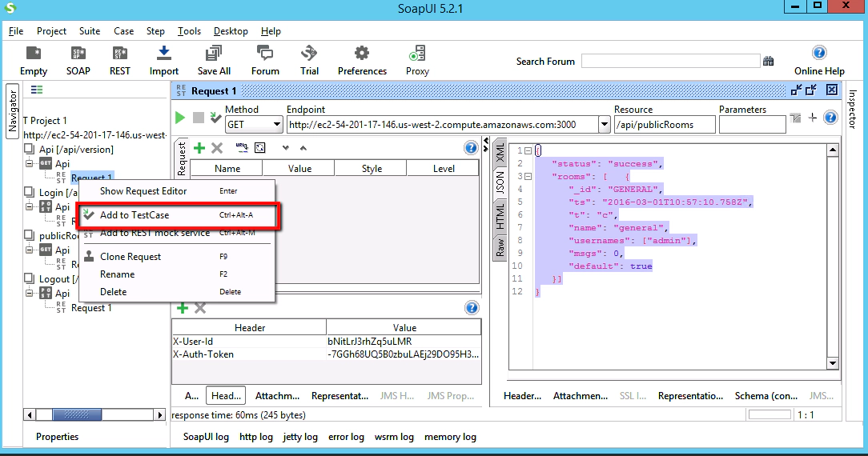Viewport: 868px width, 456px height.
Task: Open the File menu
Action: pyautogui.click(x=15, y=31)
